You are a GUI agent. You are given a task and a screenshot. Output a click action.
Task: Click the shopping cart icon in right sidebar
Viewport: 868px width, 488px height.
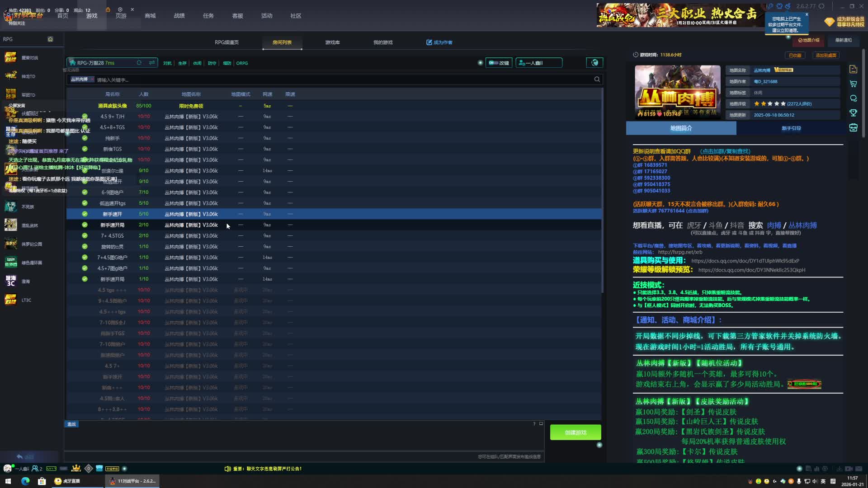pyautogui.click(x=853, y=84)
